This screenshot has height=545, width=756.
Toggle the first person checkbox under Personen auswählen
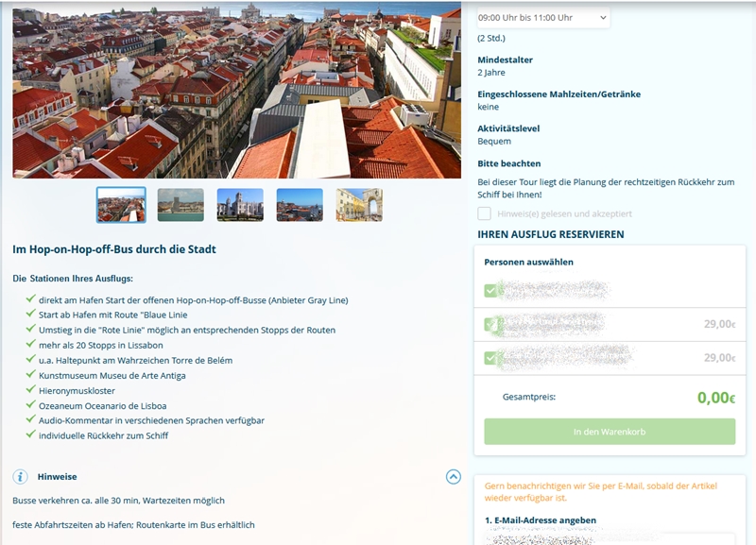[490, 290]
